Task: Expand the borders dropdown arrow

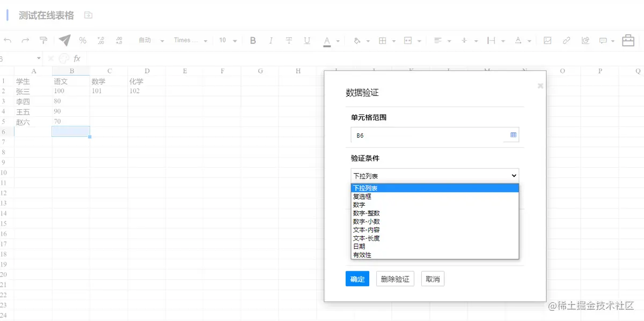Action: pyautogui.click(x=394, y=41)
